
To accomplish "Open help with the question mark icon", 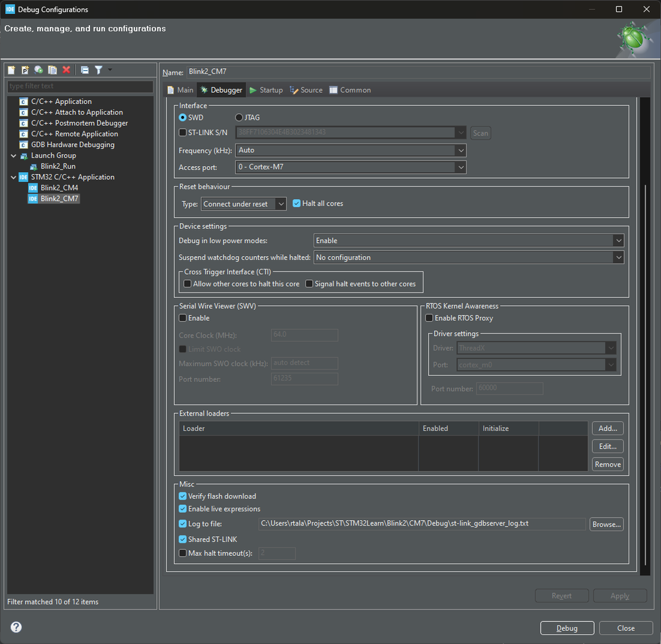I will coord(17,627).
